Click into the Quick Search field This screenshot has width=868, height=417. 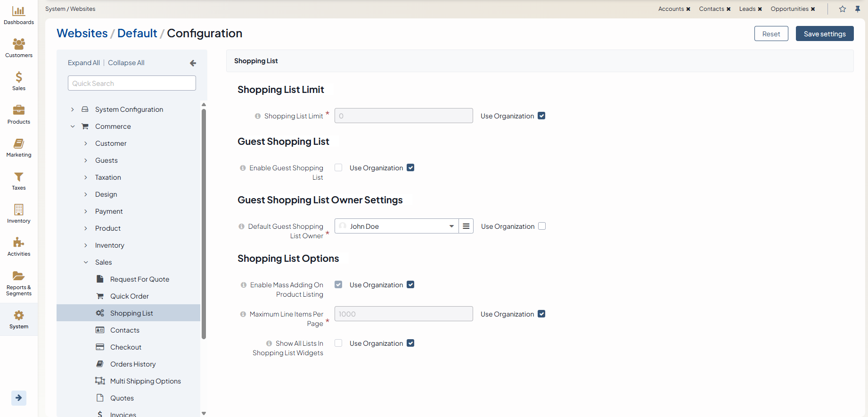132,83
